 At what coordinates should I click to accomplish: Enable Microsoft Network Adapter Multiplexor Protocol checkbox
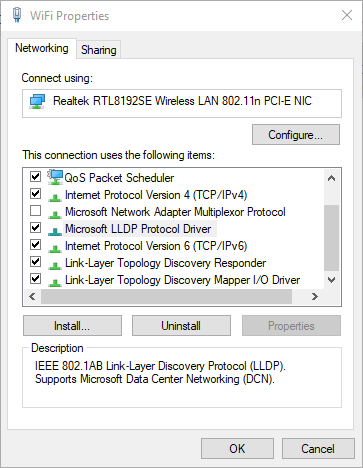(35, 211)
